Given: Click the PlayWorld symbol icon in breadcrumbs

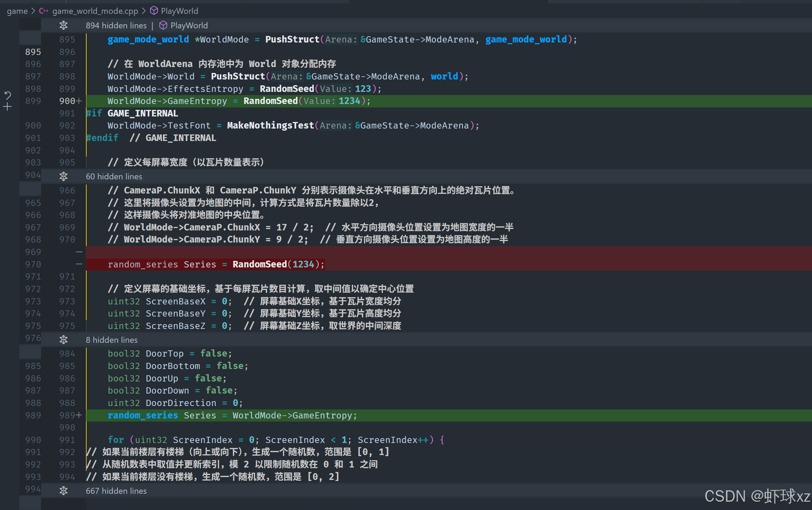Looking at the screenshot, I should pyautogui.click(x=154, y=11).
